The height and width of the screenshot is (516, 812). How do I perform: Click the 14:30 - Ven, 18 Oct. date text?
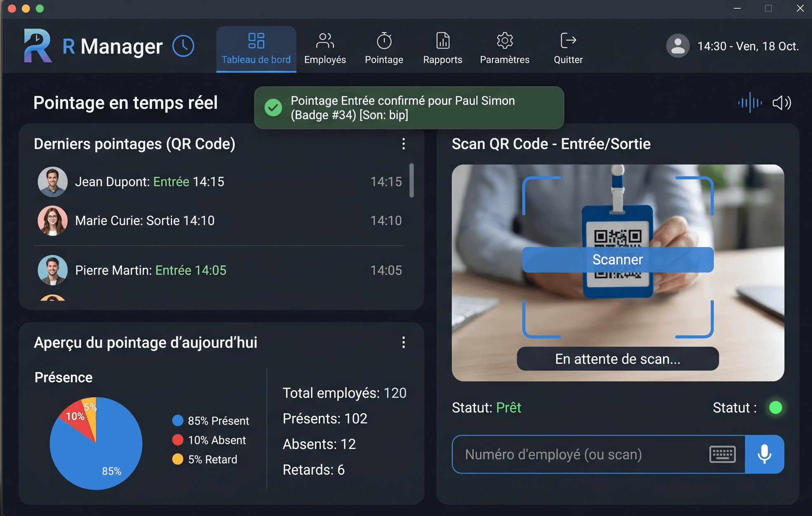748,46
